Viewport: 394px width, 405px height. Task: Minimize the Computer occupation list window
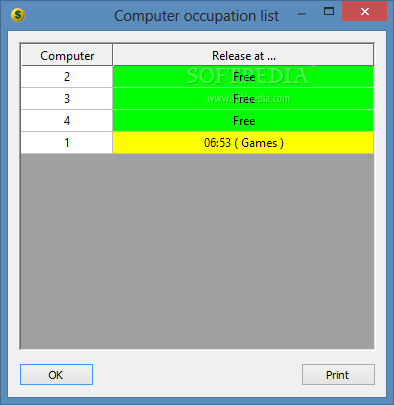pyautogui.click(x=302, y=14)
